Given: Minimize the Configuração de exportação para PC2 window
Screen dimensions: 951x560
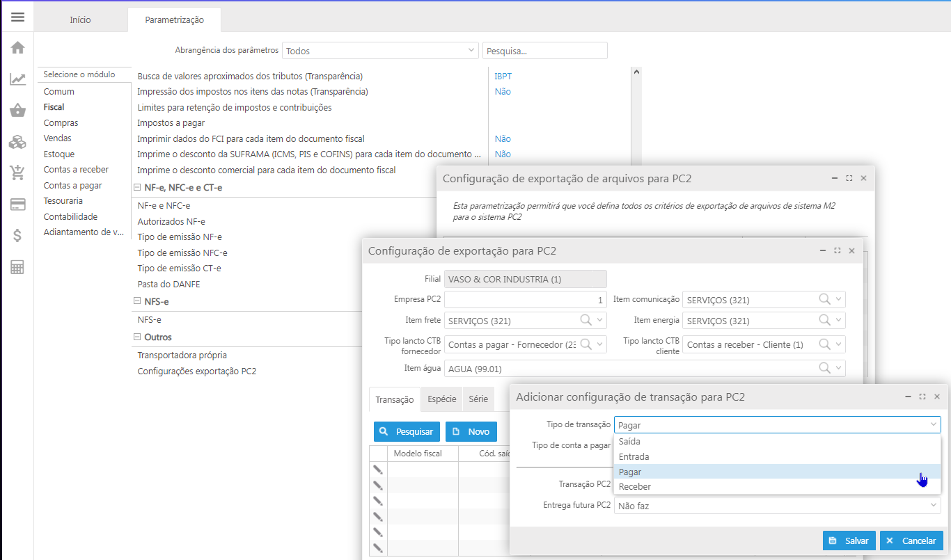Looking at the screenshot, I should click(822, 250).
